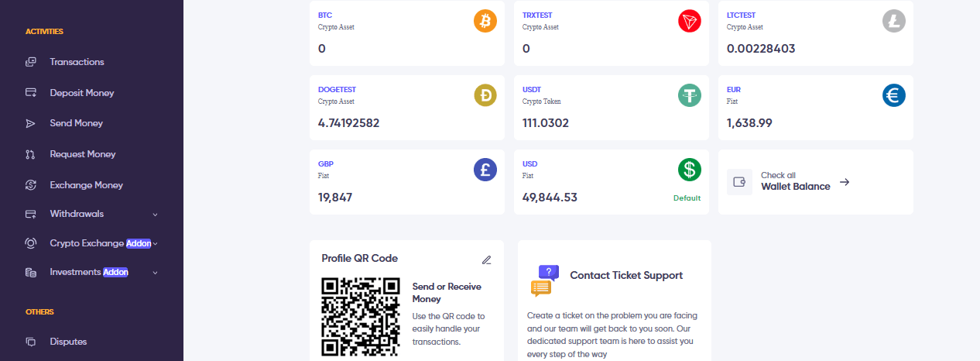
Task: Expand the Investments Addon chevron
Action: click(155, 273)
